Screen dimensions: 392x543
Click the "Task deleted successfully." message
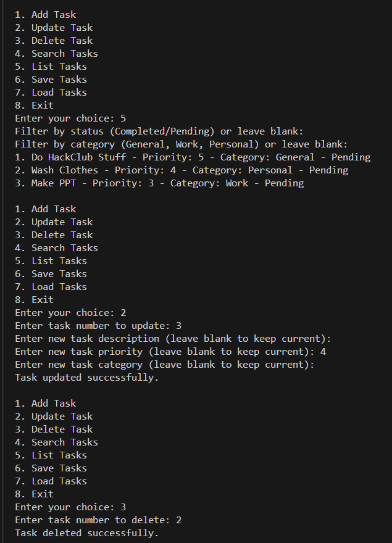[x=87, y=533]
